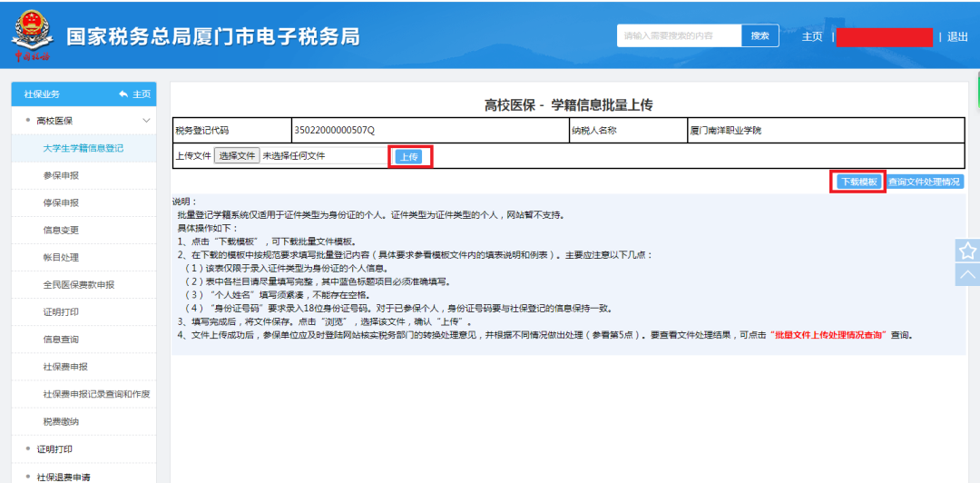Screen dimensions: 980x483
Task: Click the back-to-top arrow icon
Action: tap(967, 274)
